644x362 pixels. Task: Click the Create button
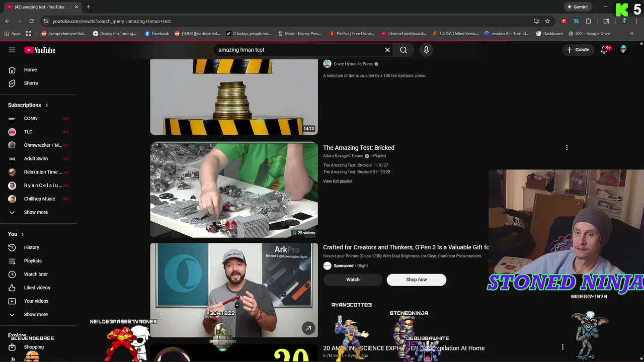tap(578, 50)
